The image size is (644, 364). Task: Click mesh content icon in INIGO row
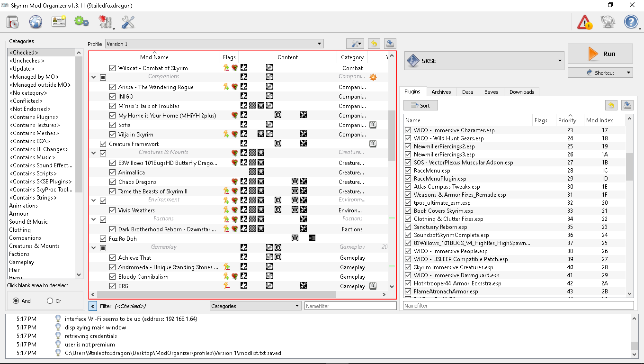[269, 96]
